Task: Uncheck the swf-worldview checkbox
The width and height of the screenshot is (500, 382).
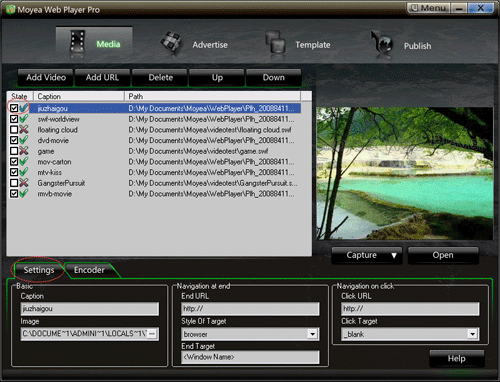Action: (14, 119)
